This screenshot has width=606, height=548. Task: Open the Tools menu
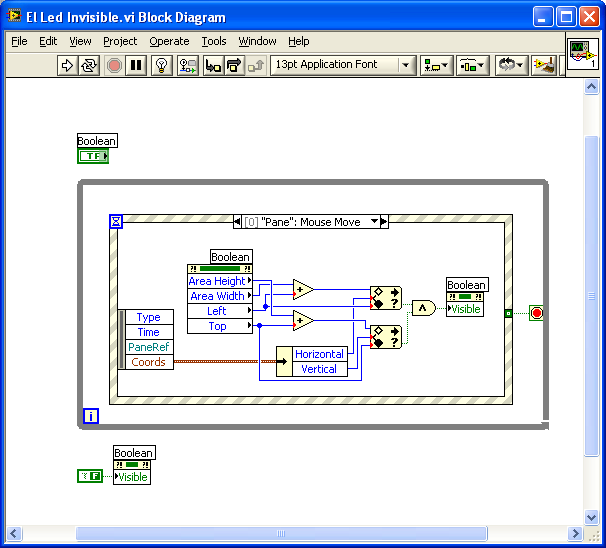[x=214, y=41]
